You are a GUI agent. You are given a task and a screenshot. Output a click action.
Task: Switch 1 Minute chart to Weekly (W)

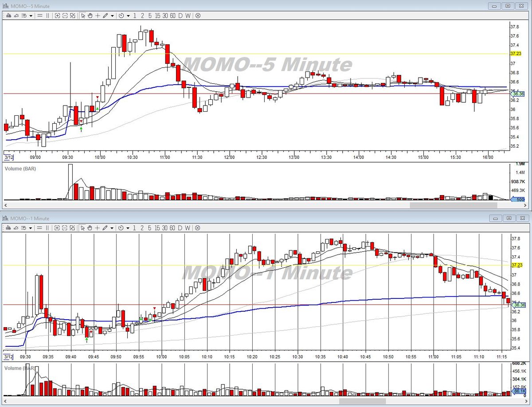(x=188, y=227)
